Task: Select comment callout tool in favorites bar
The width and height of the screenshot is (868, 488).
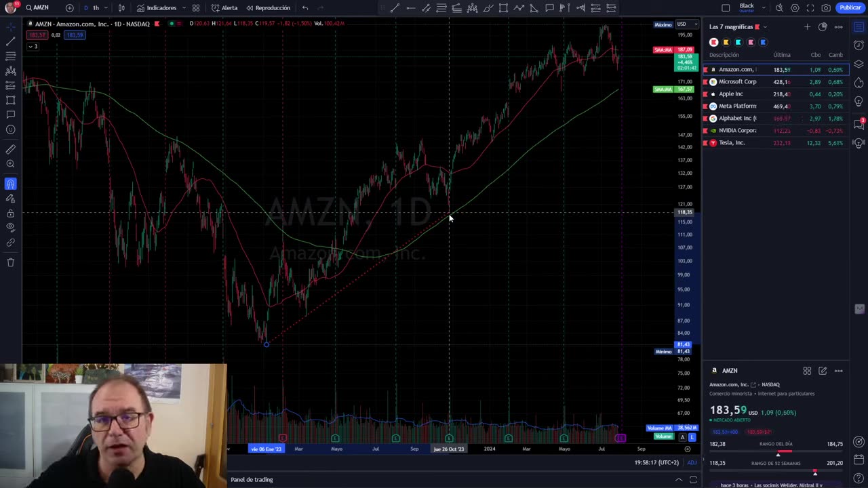Action: tap(549, 7)
